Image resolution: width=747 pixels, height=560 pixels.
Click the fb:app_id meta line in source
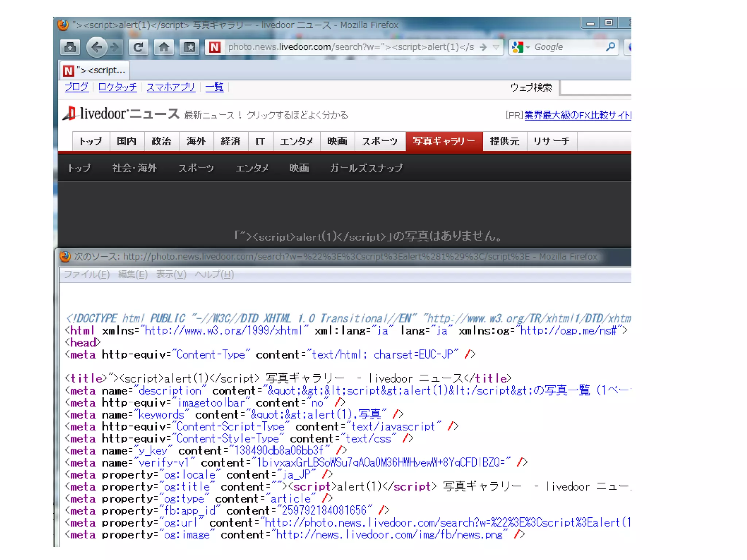227,511
